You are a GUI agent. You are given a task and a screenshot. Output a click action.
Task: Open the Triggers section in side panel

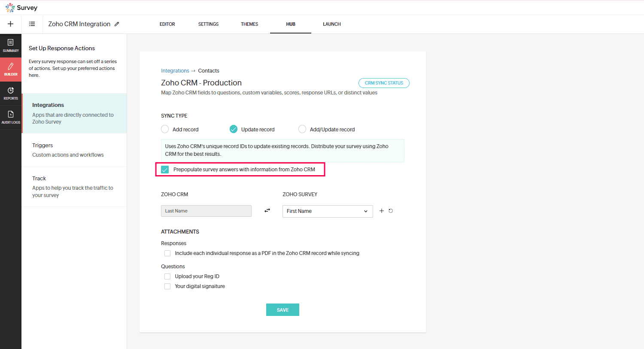[x=74, y=150]
